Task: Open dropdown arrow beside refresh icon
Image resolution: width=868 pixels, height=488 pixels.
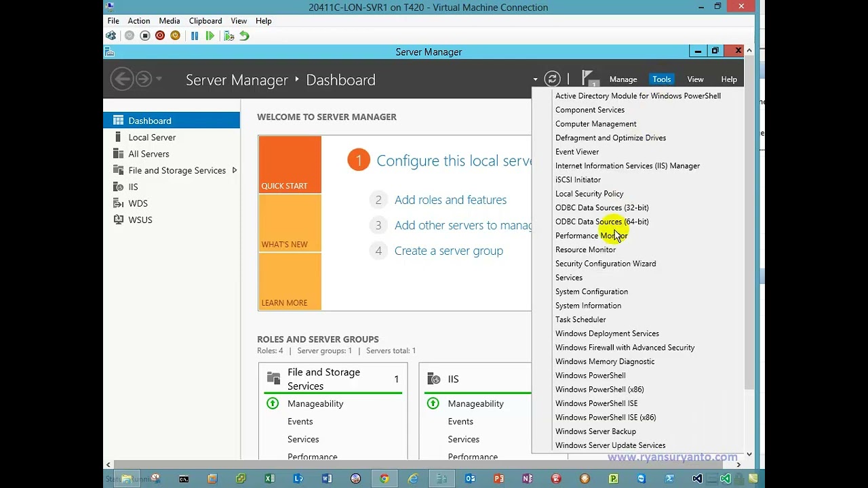Action: click(535, 80)
